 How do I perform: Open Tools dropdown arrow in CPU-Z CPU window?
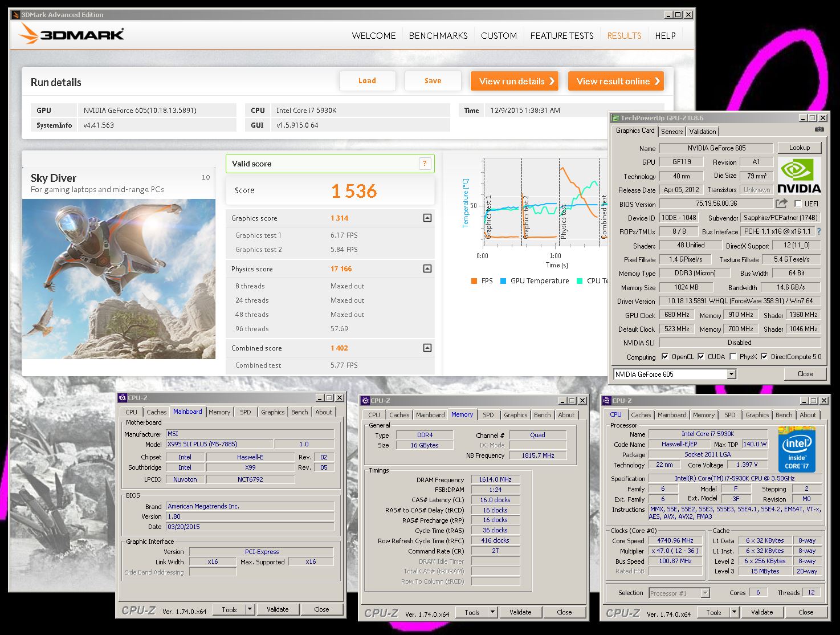coord(734,612)
